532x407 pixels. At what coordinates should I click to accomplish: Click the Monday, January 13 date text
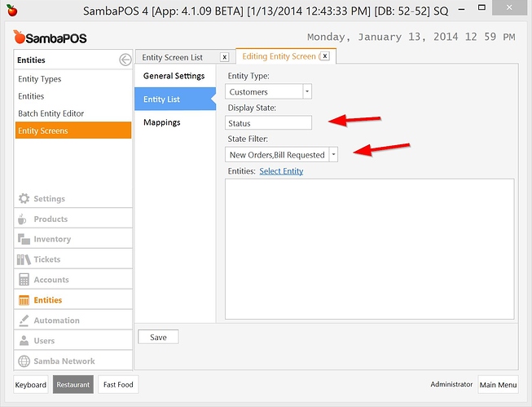(411, 37)
